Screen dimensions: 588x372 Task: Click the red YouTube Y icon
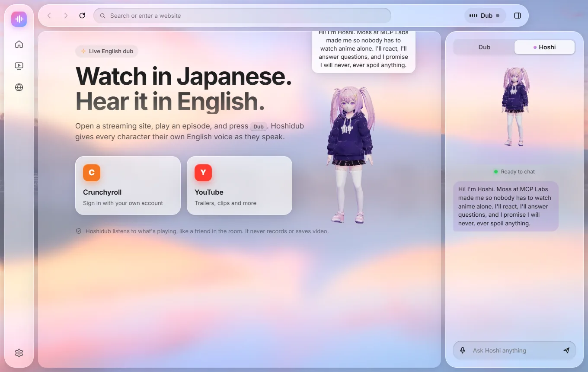coord(203,173)
